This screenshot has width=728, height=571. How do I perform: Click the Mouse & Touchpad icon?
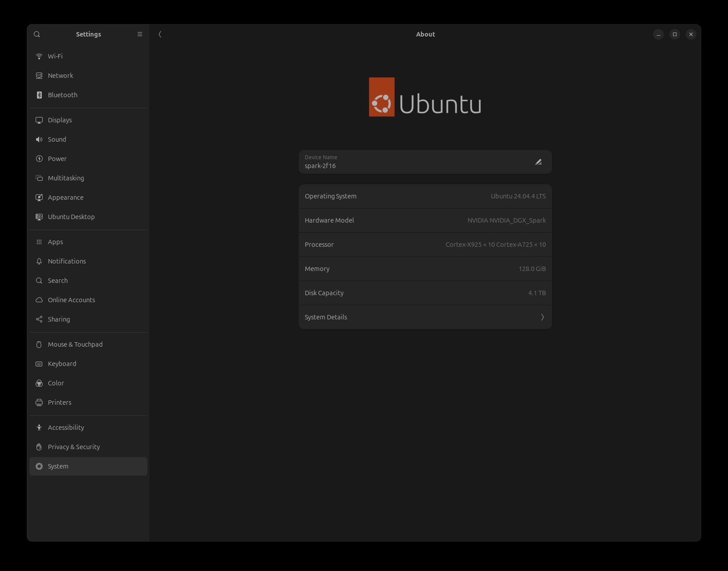(39, 344)
